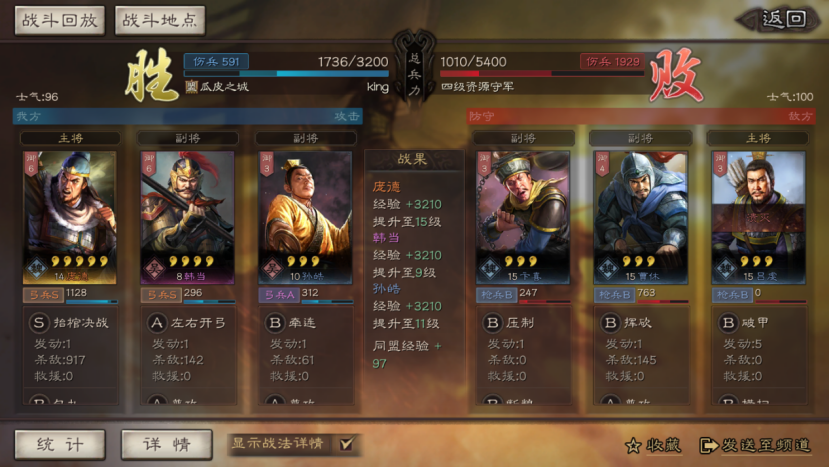Image resolution: width=830 pixels, height=467 pixels.
Task: Click the 返回 back arrow button
Action: (779, 20)
